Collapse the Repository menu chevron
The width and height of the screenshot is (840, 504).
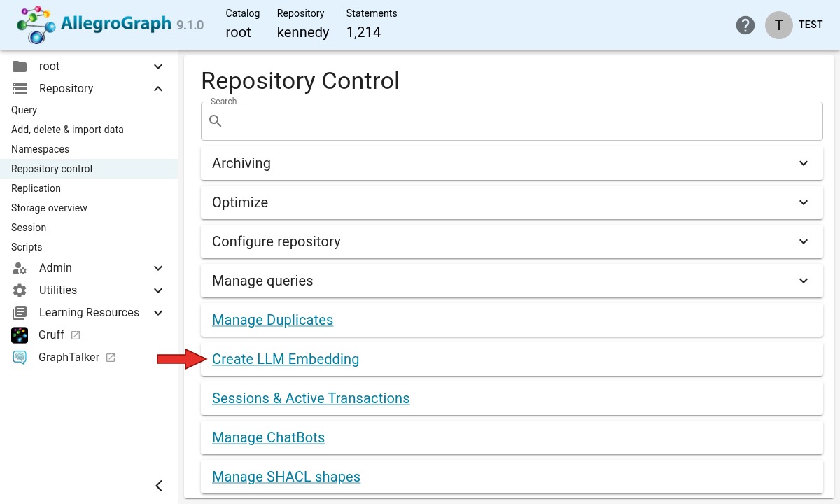(x=158, y=89)
